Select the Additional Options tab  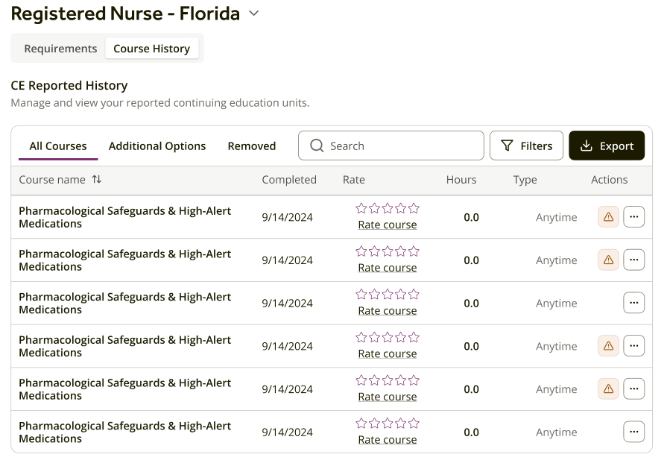pos(157,146)
